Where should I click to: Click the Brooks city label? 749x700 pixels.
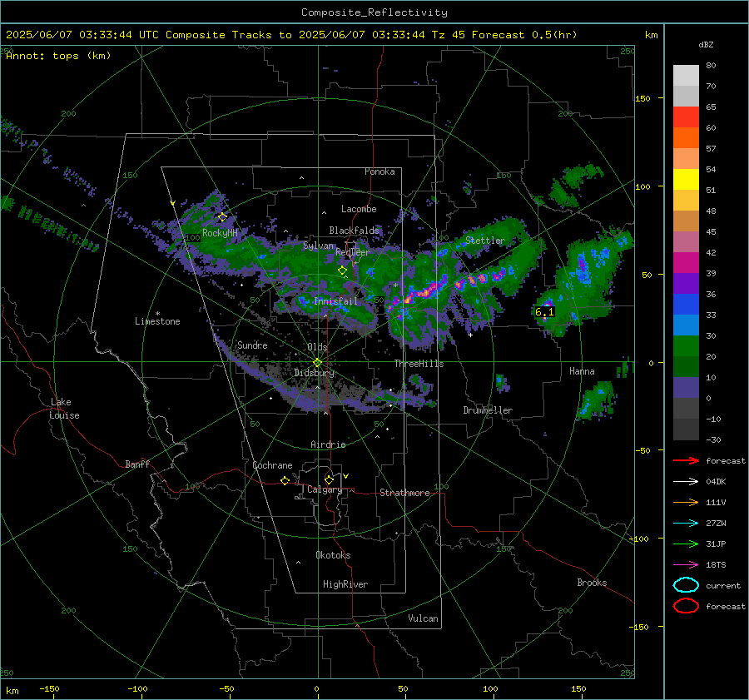(592, 583)
